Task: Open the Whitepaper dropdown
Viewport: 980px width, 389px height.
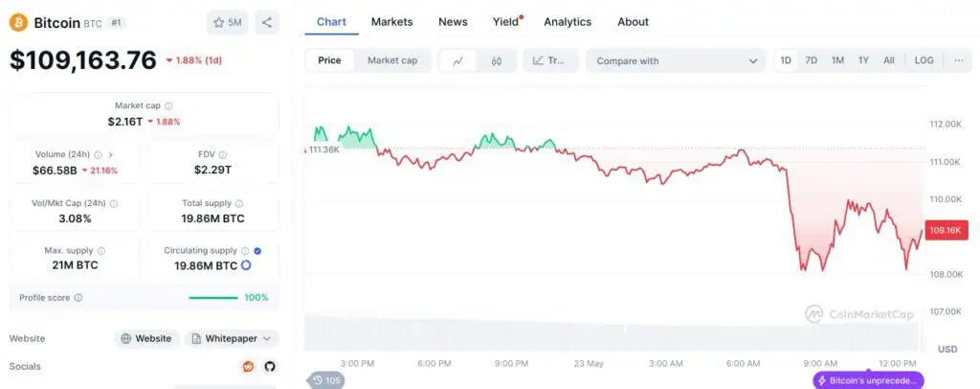Action: [232, 338]
